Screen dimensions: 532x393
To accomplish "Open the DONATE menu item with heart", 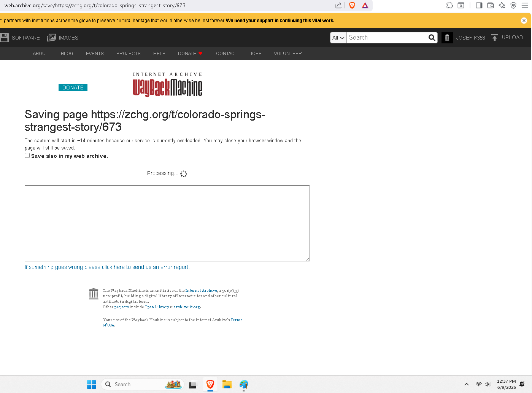I will [x=190, y=54].
